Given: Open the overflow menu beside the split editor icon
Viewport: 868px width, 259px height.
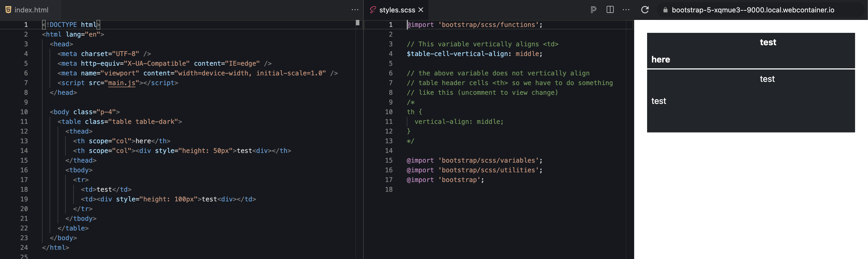Looking at the screenshot, I should pos(626,10).
